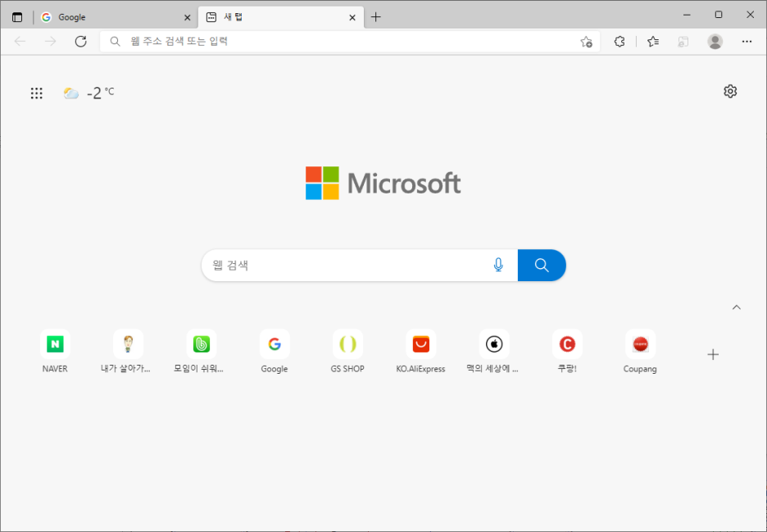Maximize the browser window
767x532 pixels.
(x=719, y=15)
